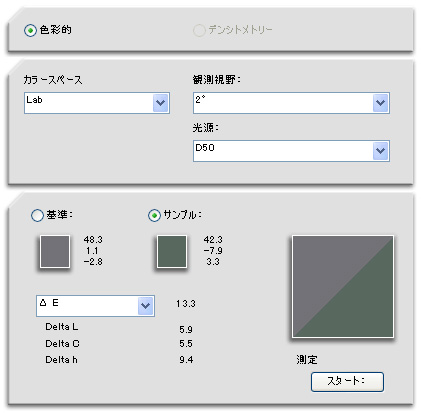Screen dimensions: 421x413
Task: Click the reference L value 48.3
Action: pyautogui.click(x=93, y=240)
